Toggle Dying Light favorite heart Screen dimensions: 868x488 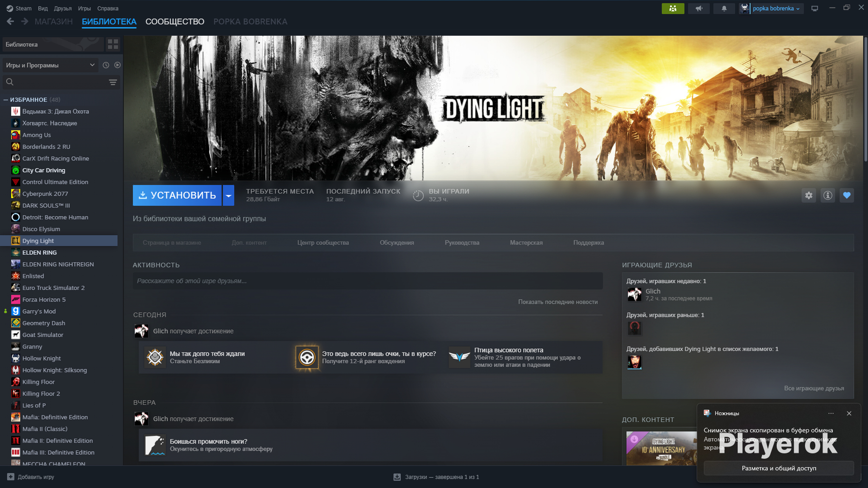(847, 195)
